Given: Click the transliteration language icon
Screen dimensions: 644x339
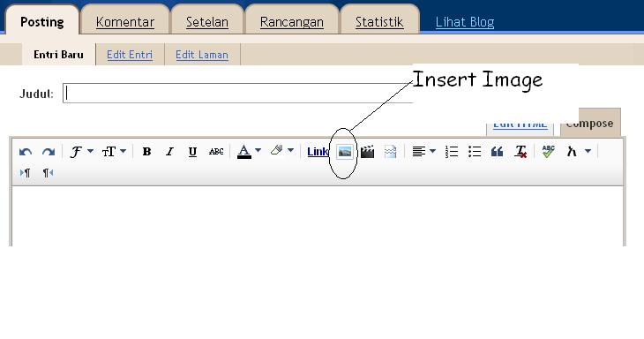Looking at the screenshot, I should (x=572, y=152).
